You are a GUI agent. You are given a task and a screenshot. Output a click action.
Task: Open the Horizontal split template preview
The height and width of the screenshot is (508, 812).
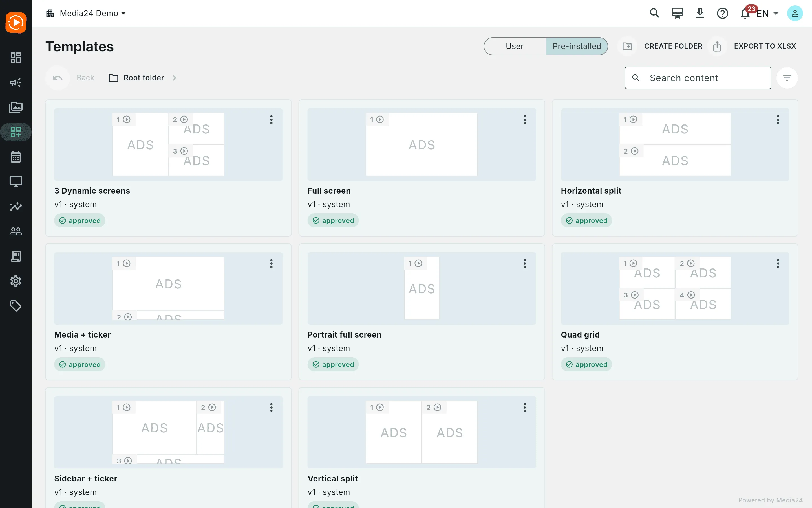[x=675, y=144]
